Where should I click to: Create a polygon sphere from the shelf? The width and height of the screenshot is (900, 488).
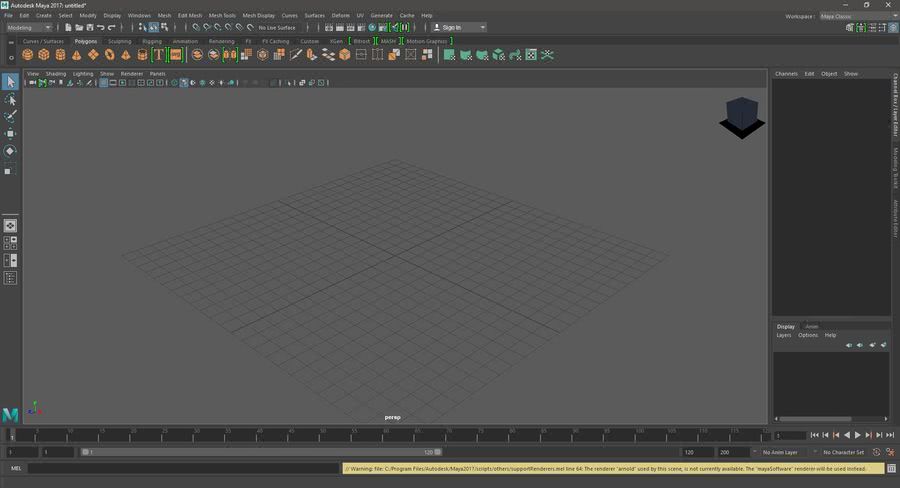[27, 55]
